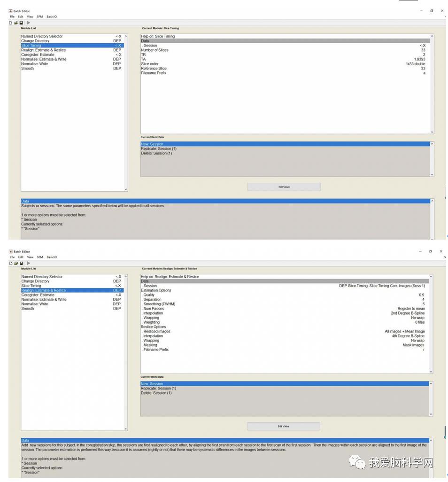Select Realign: Estimate & Reslice in upper module list
Screen dimensions: 448x482
72,50
